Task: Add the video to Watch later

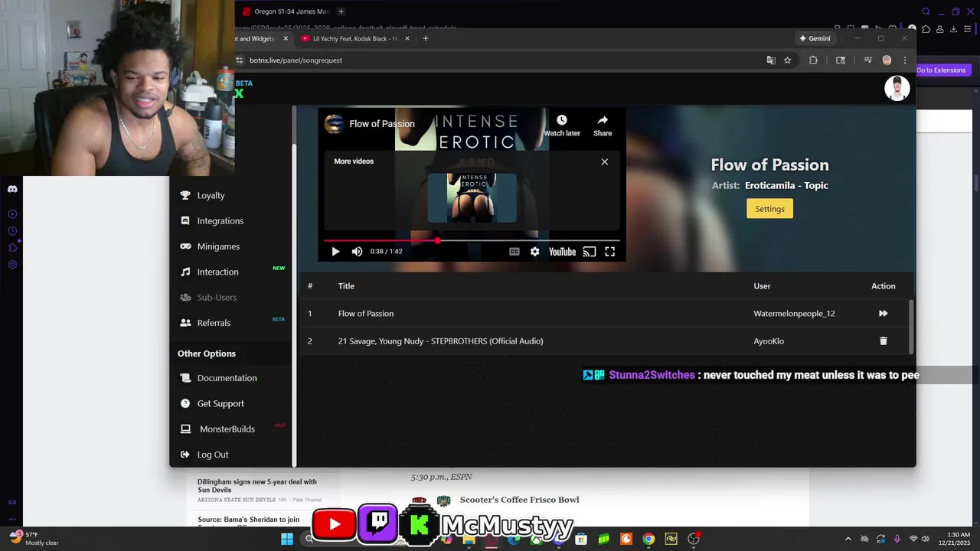Action: click(x=562, y=126)
